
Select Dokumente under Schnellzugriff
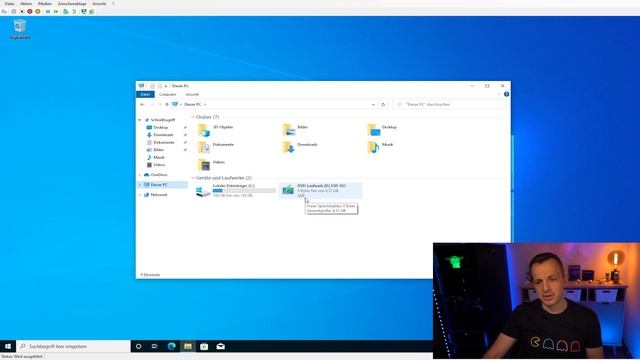[164, 142]
